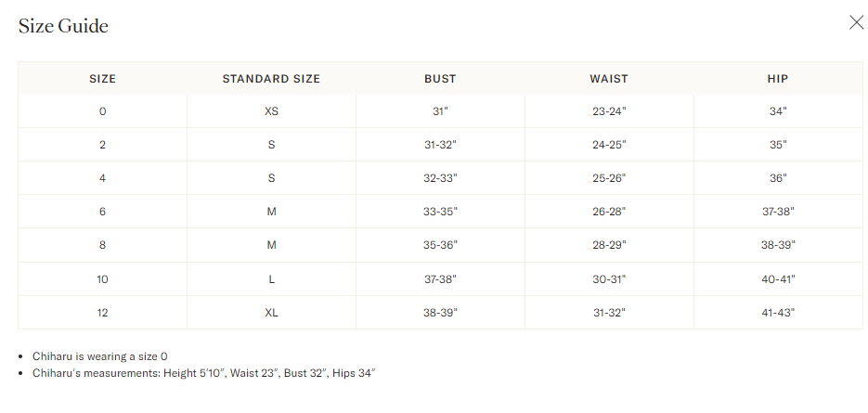
Task: Click the SIZE column header
Action: coord(102,79)
